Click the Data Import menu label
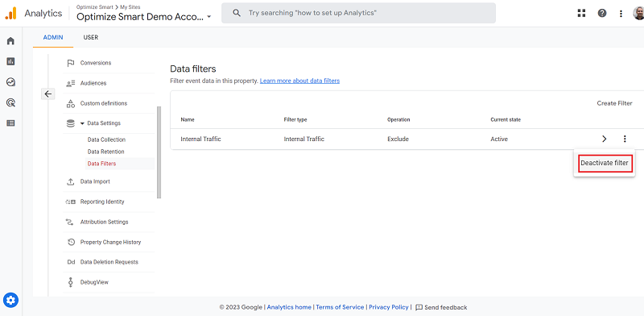644x316 pixels. click(x=95, y=181)
